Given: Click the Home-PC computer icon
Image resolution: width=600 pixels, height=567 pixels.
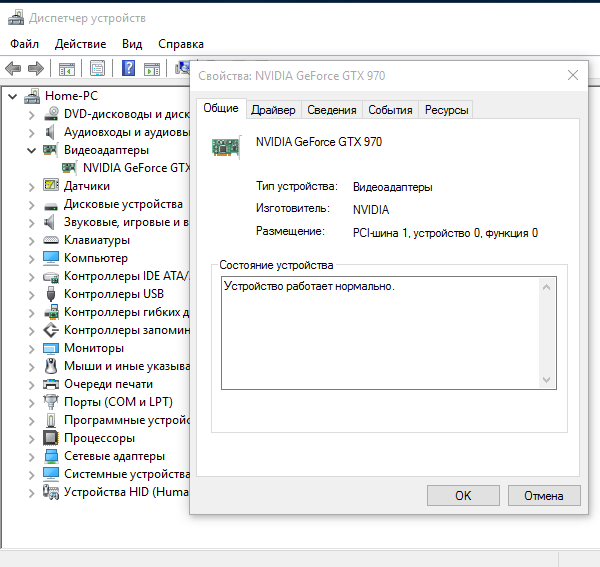Looking at the screenshot, I should [x=32, y=96].
